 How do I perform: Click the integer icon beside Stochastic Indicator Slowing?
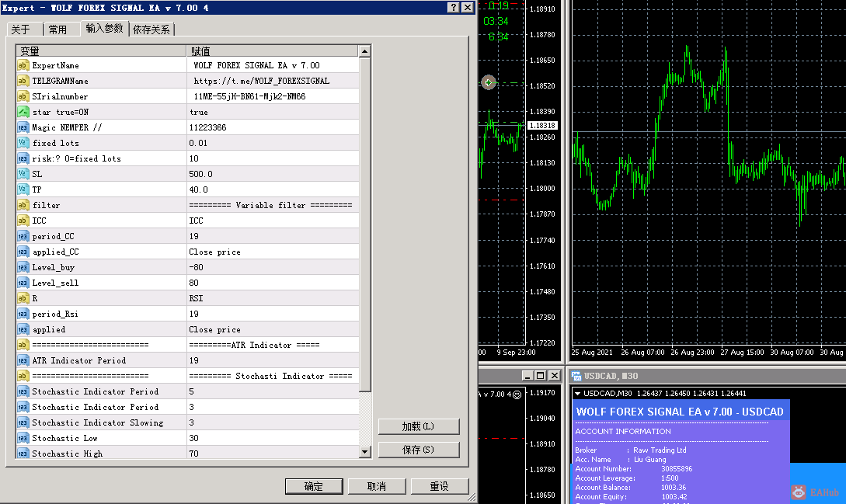(x=23, y=422)
